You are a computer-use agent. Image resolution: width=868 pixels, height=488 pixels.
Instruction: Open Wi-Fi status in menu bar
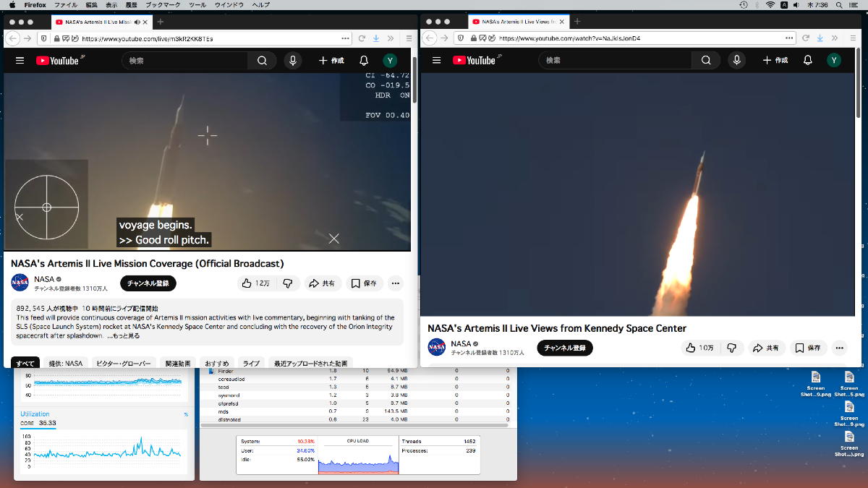[770, 4]
